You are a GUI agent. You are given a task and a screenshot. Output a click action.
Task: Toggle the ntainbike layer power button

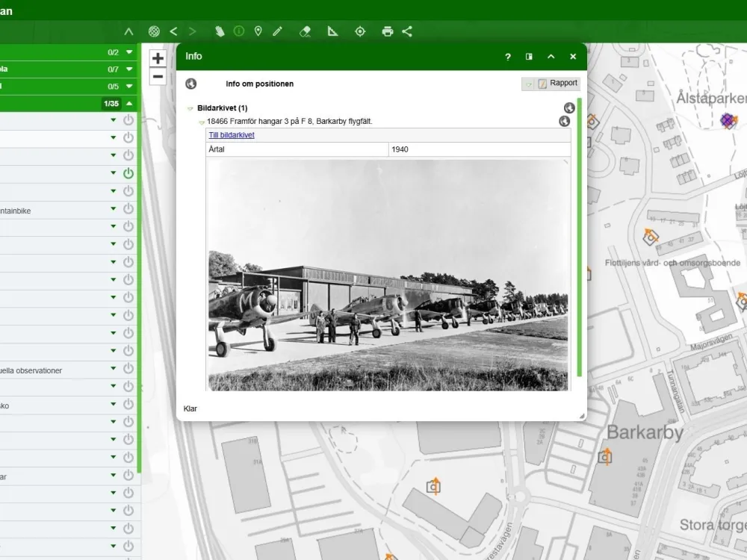128,208
